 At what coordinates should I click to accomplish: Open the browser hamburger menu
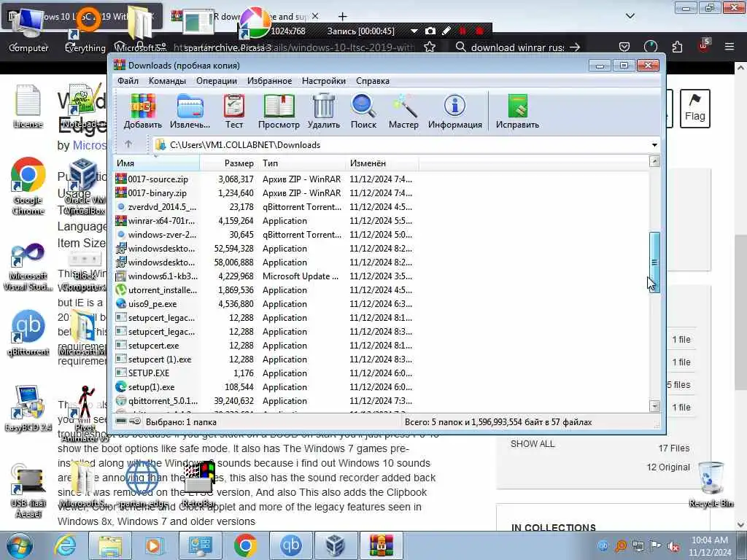(x=729, y=47)
